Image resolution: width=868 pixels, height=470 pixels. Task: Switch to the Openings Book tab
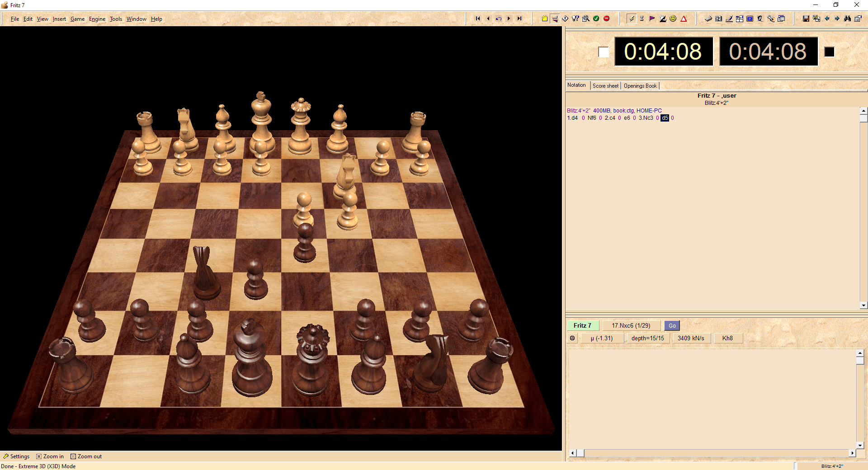click(640, 86)
